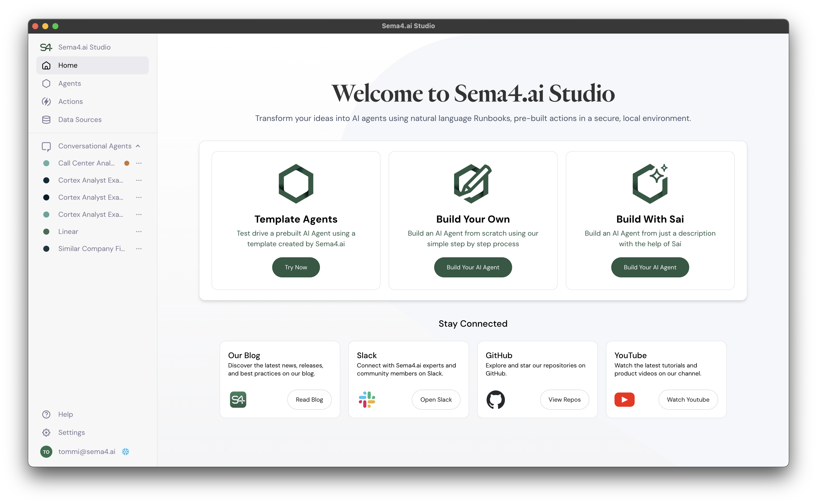817x504 pixels.
Task: Click the Template Agents card title
Action: point(296,219)
